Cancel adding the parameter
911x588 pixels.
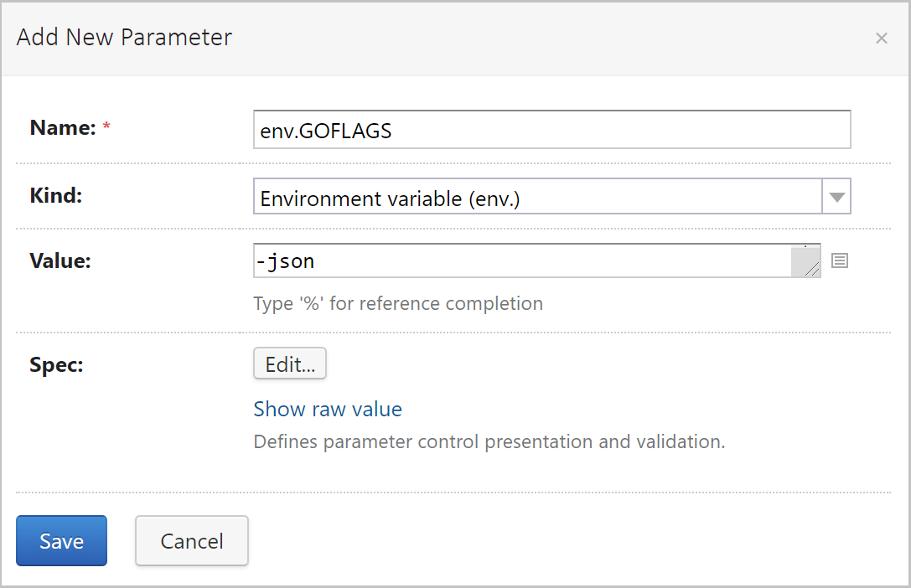pos(191,540)
